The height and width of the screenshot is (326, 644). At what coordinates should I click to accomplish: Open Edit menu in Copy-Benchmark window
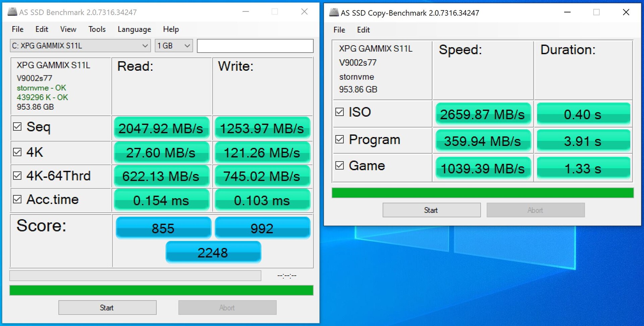(363, 30)
